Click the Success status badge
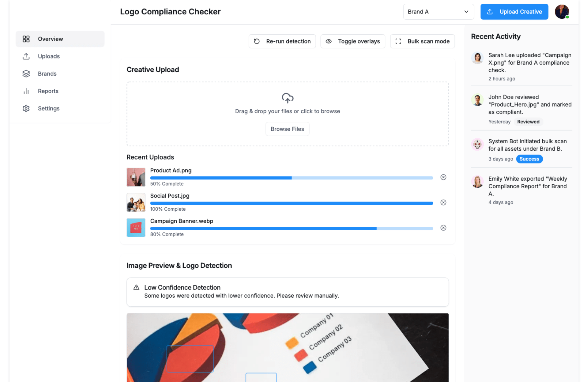The image size is (588, 382). pyautogui.click(x=529, y=159)
